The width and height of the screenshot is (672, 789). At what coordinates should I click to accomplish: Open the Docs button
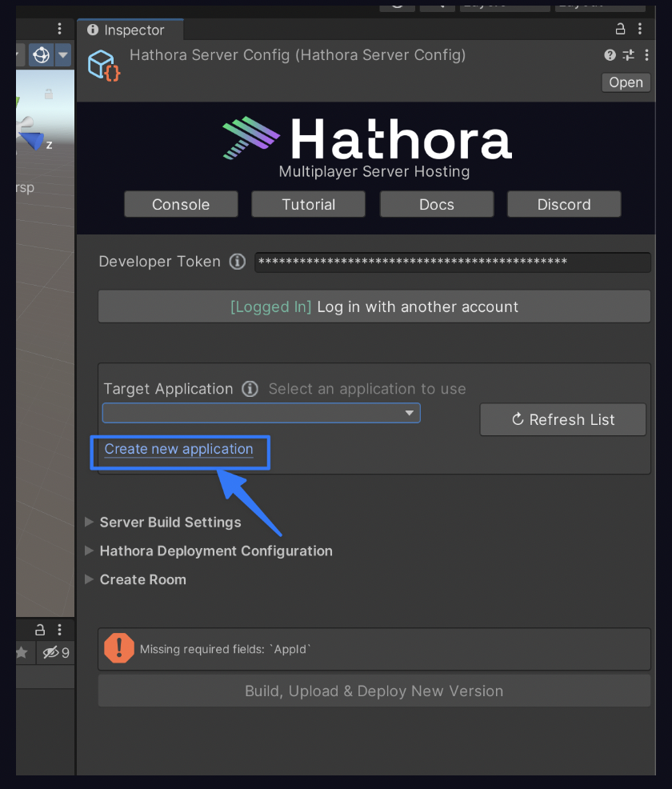point(437,204)
